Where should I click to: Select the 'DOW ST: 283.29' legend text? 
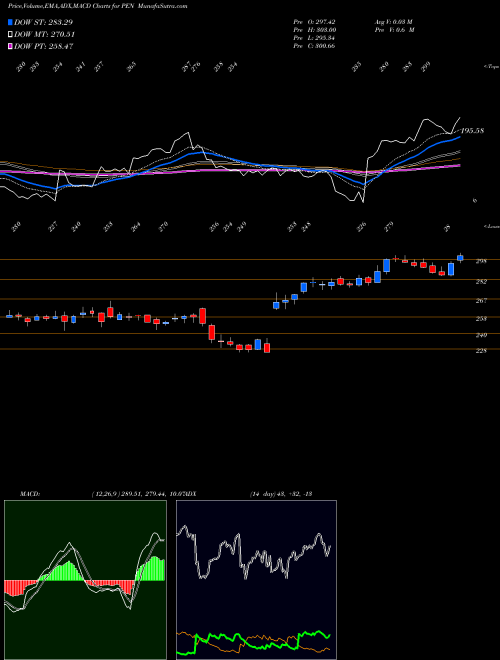[x=43, y=22]
